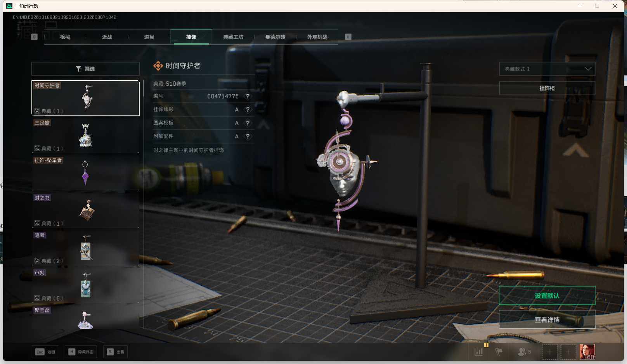
Task: Click the 图案模板 grade A value
Action: pyautogui.click(x=237, y=123)
